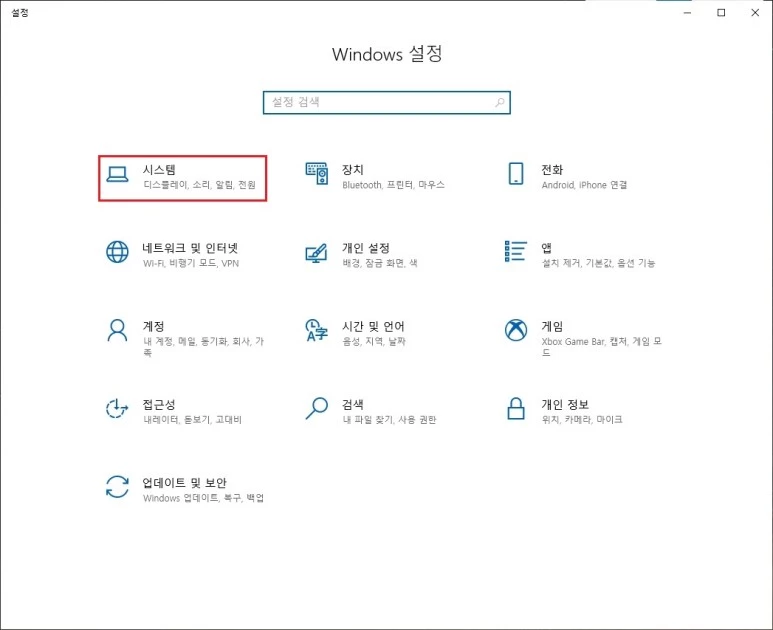Click text 음성, 지역, 날짜
This screenshot has height=630, width=773.
click(374, 341)
